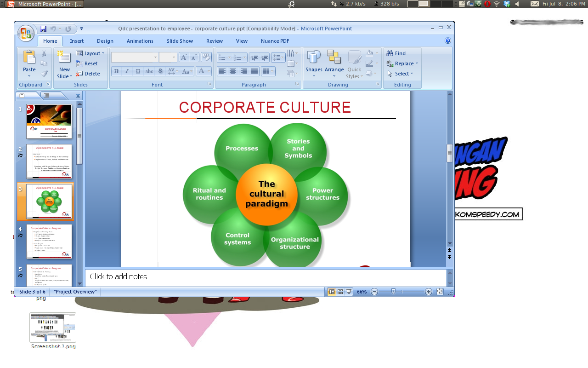Viewport: 588px width, 368px height.
Task: Decrease list indent level
Action: pos(254,57)
